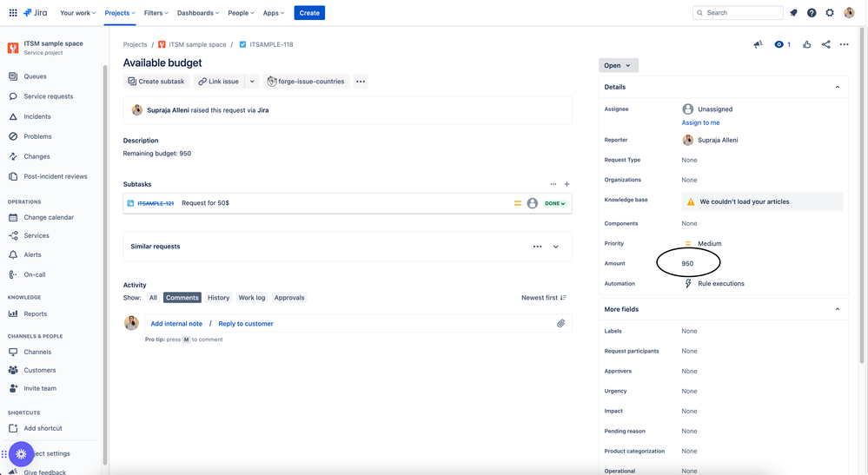This screenshot has width=868, height=475.
Task: Select Work log activity tab
Action: tap(252, 298)
